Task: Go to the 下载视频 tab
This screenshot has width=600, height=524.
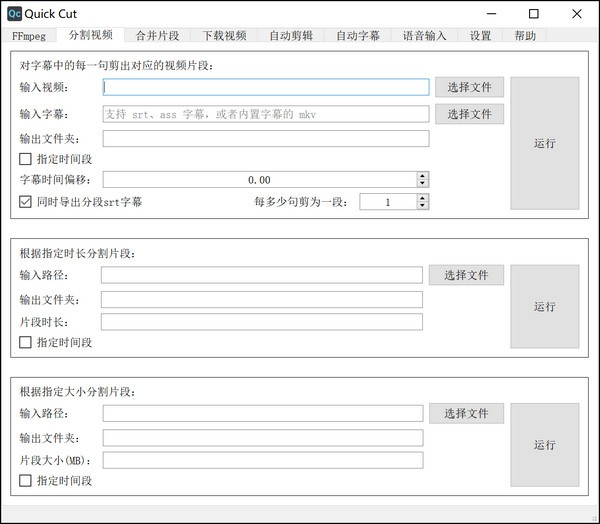Action: pyautogui.click(x=224, y=36)
